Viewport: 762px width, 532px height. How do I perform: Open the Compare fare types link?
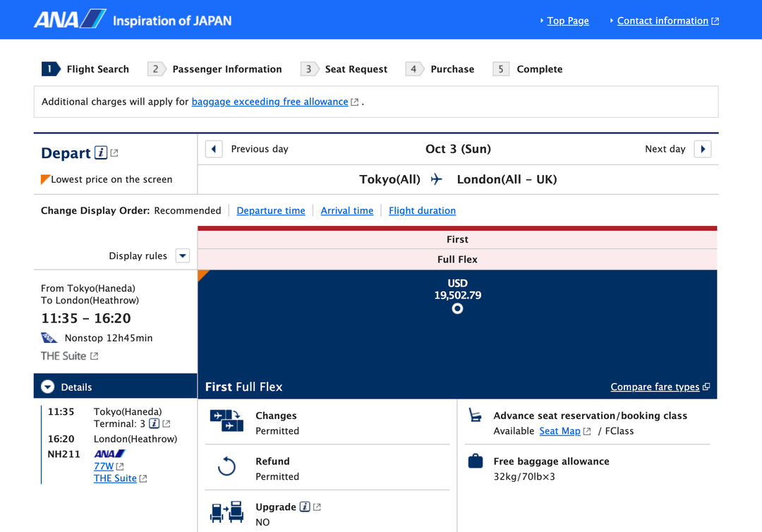point(655,387)
